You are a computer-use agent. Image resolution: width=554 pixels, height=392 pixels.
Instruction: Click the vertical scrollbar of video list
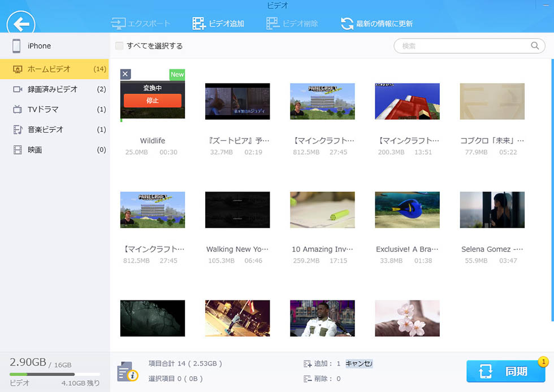pos(552,190)
